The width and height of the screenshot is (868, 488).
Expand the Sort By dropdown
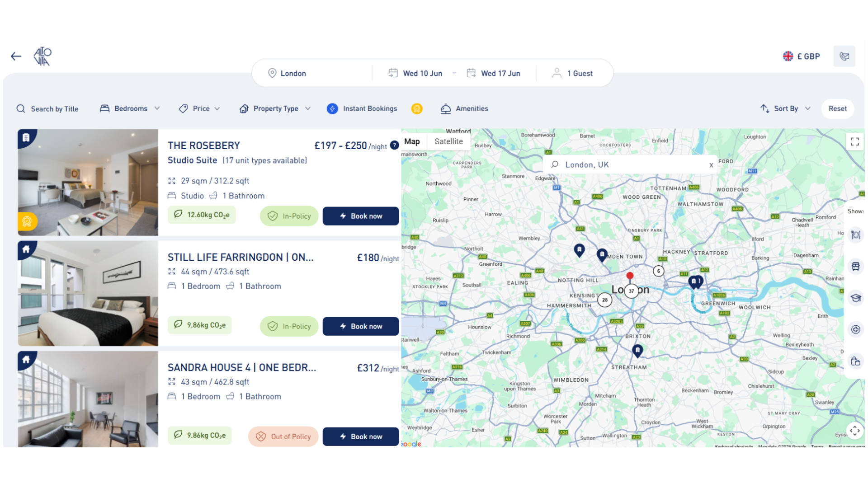785,108
